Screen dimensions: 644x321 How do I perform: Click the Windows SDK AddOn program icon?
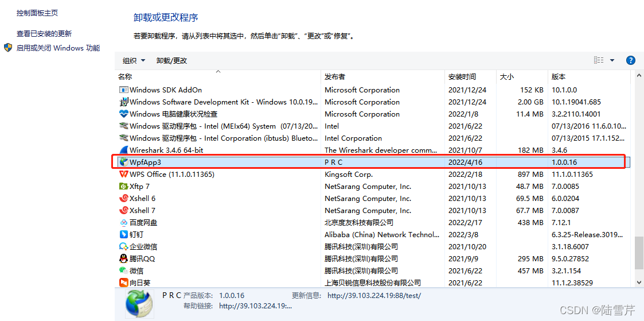tap(124, 90)
